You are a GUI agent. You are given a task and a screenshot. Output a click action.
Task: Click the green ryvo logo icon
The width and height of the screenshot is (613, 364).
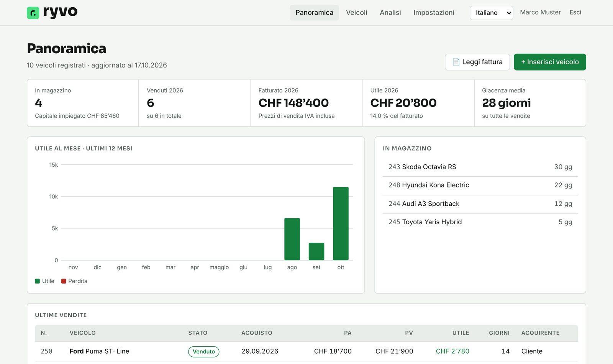click(33, 13)
